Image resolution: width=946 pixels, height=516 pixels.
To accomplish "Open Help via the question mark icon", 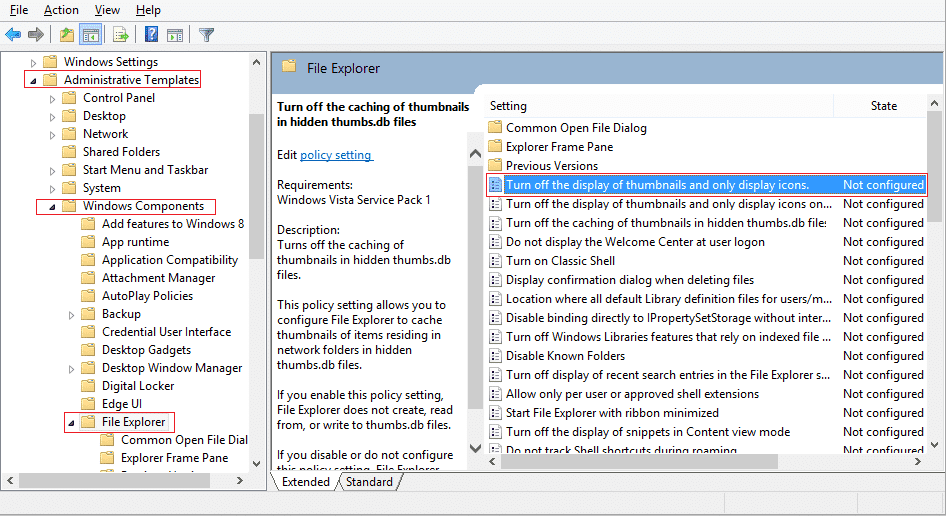I will 151,35.
